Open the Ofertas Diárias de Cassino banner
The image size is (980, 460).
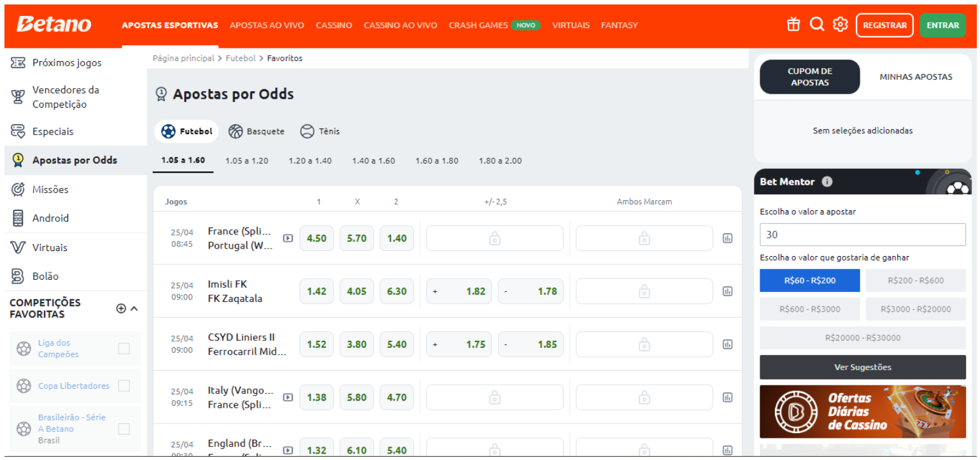[x=862, y=411]
